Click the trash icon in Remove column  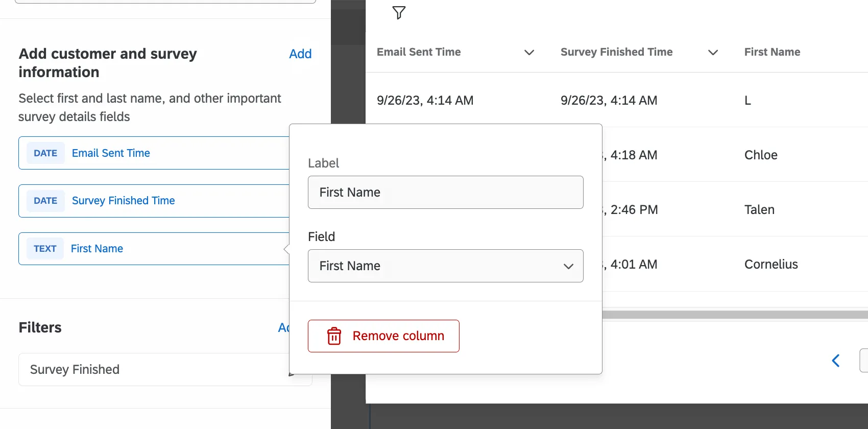[x=334, y=336]
